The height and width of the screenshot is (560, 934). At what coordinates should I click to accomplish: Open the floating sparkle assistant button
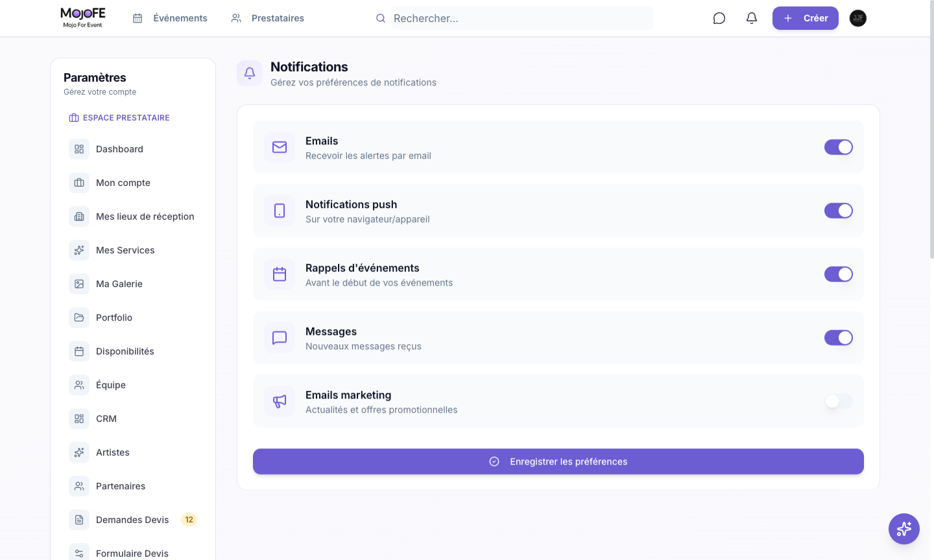(x=904, y=529)
